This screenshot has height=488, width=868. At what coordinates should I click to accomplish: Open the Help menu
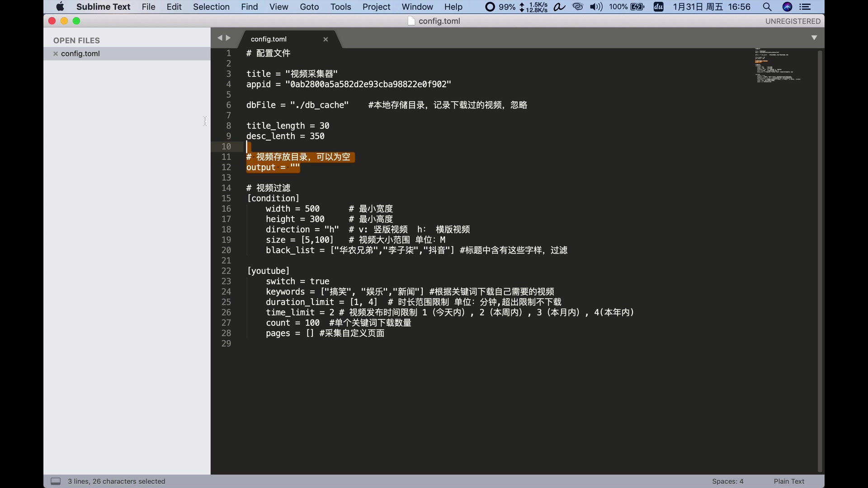[453, 7]
